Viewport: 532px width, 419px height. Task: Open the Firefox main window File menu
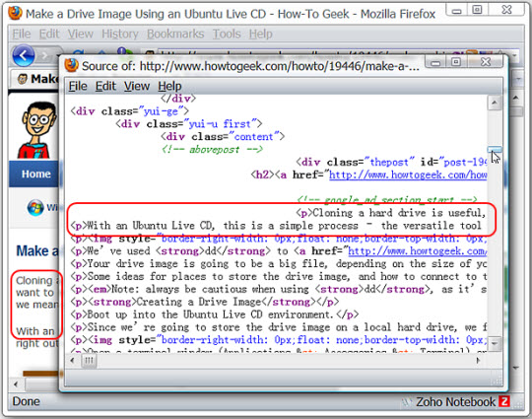[x=22, y=34]
